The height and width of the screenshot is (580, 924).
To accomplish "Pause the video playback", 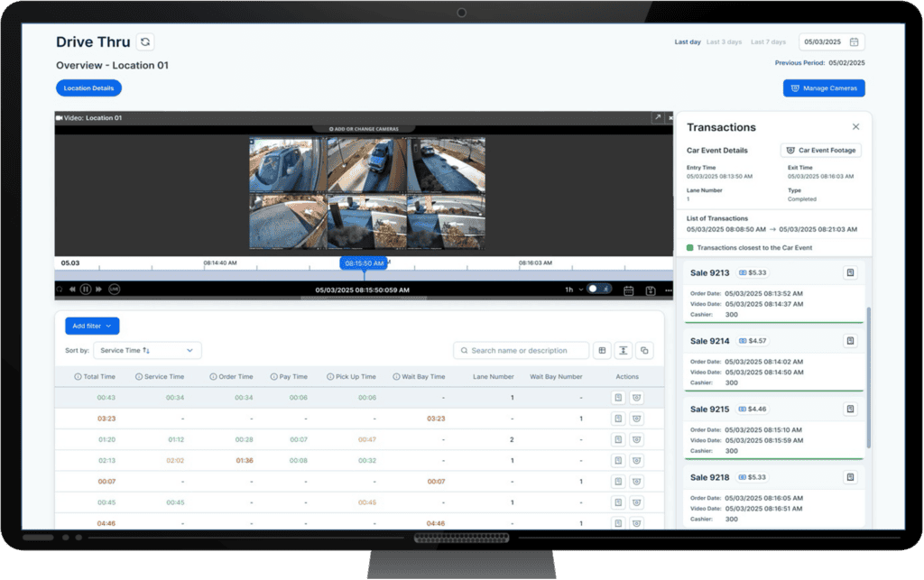I will (85, 290).
